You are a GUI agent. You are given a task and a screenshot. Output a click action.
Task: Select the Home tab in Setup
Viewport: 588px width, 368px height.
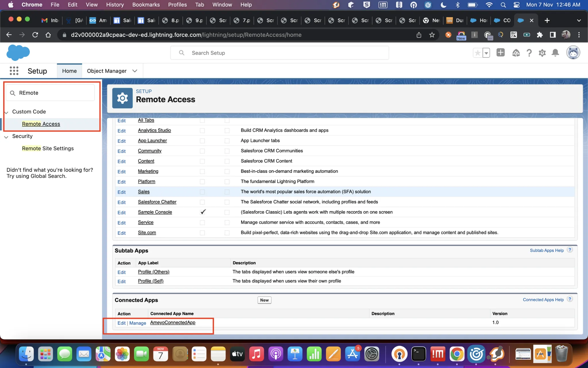(x=69, y=71)
